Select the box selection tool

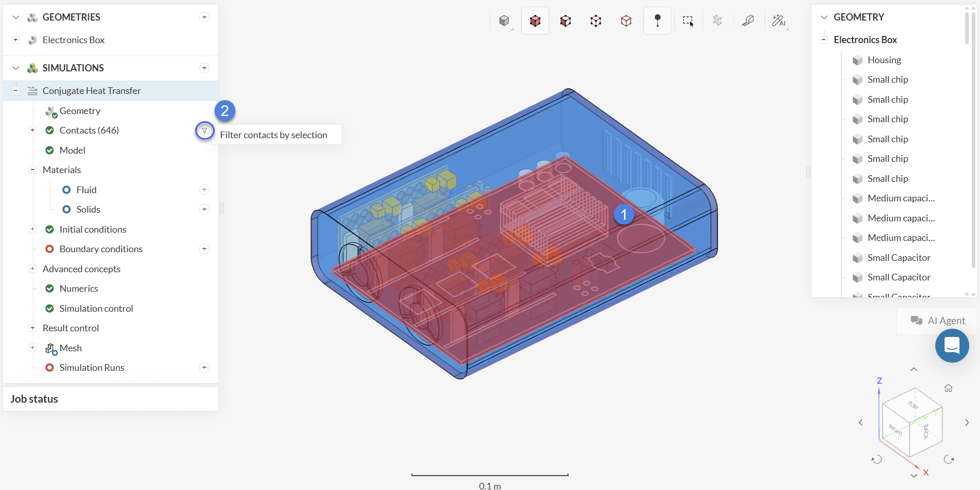(x=688, y=21)
